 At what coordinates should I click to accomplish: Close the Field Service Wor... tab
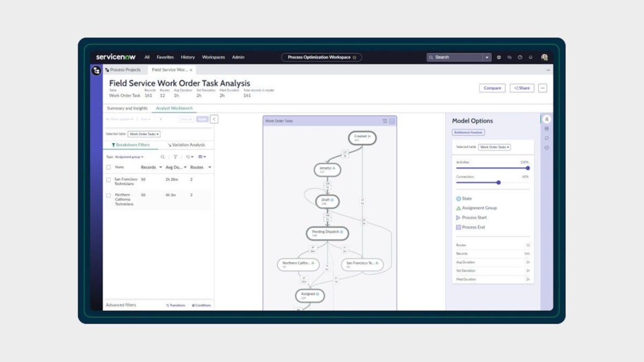point(191,70)
